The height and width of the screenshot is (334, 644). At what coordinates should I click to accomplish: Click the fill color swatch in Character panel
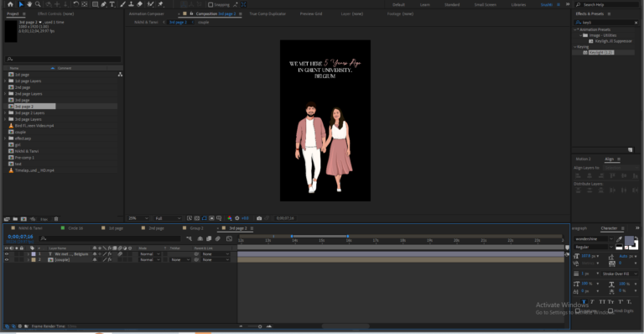tap(629, 240)
